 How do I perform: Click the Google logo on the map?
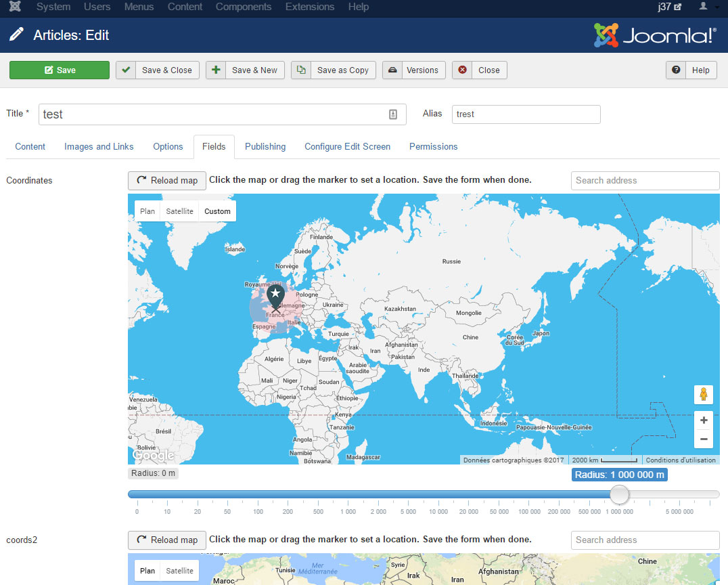pyautogui.click(x=153, y=455)
